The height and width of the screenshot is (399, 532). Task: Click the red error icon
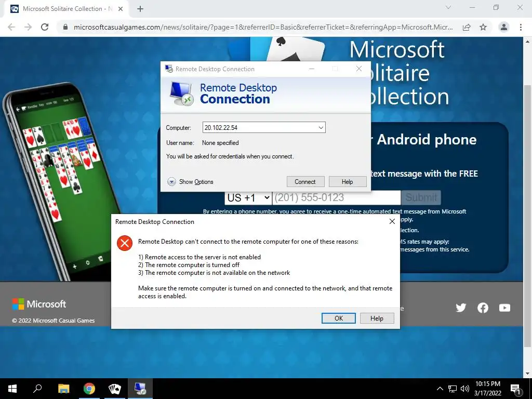coord(125,243)
